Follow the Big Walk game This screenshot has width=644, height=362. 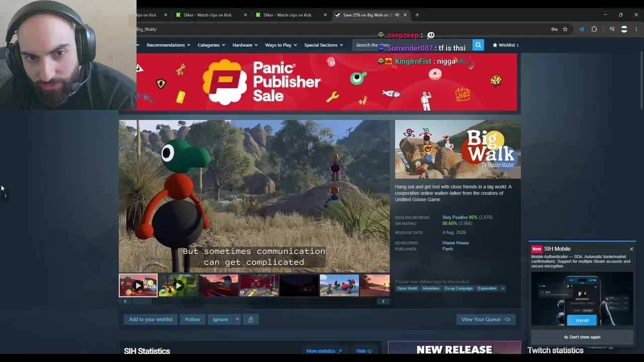point(192,319)
